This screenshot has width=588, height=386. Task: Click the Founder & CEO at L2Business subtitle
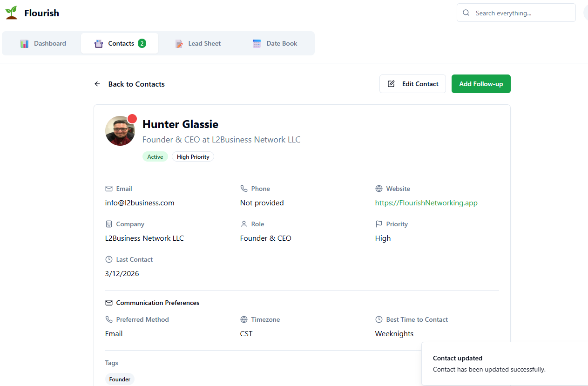click(222, 140)
